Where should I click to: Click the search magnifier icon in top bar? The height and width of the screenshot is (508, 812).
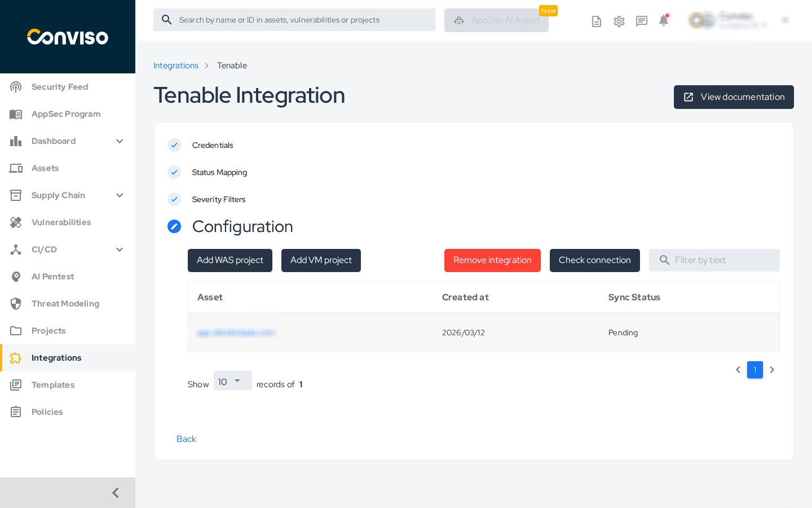click(167, 20)
